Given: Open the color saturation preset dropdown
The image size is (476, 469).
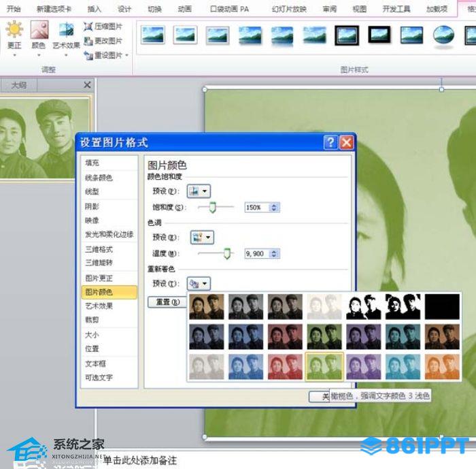Looking at the screenshot, I should pos(199,191).
